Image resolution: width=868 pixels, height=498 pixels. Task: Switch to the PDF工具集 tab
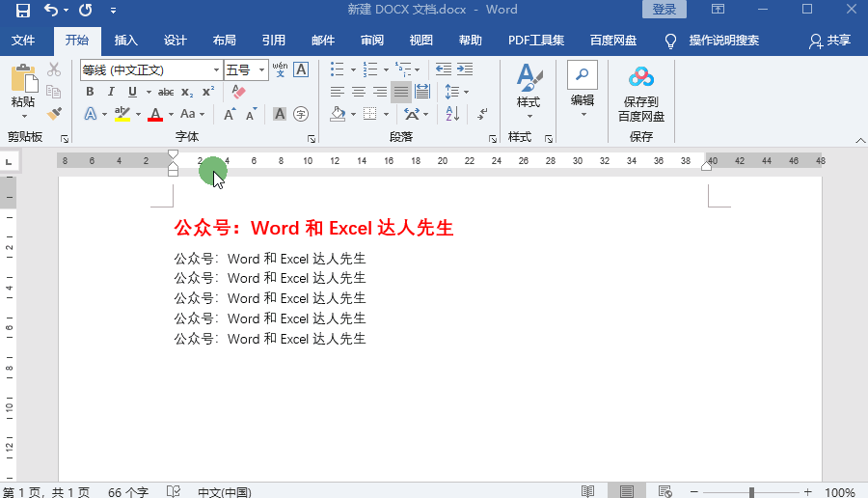tap(536, 41)
